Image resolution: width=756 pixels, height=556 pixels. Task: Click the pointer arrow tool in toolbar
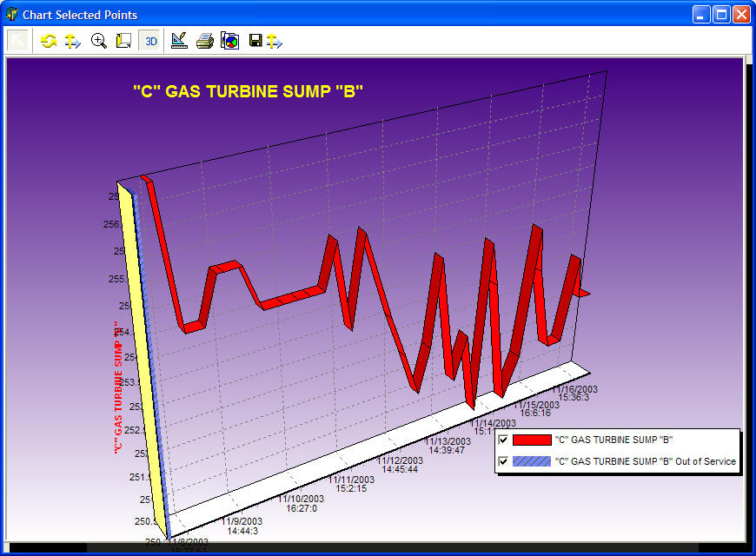click(18, 41)
